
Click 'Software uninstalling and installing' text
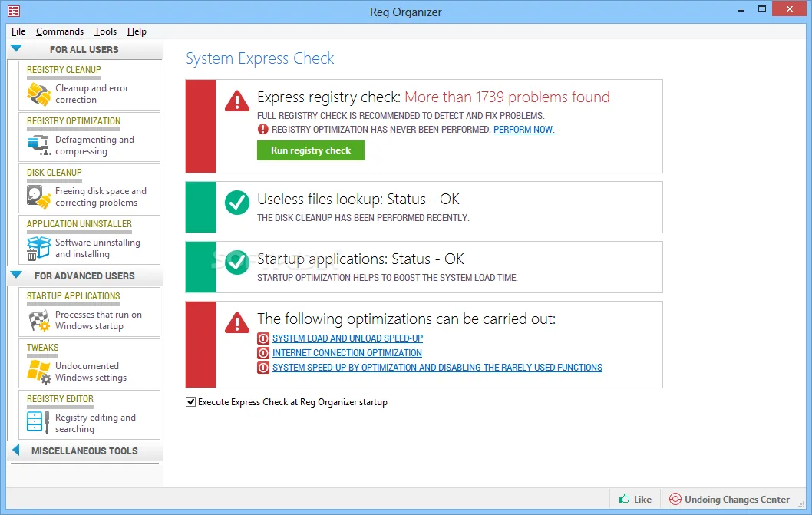click(x=98, y=248)
